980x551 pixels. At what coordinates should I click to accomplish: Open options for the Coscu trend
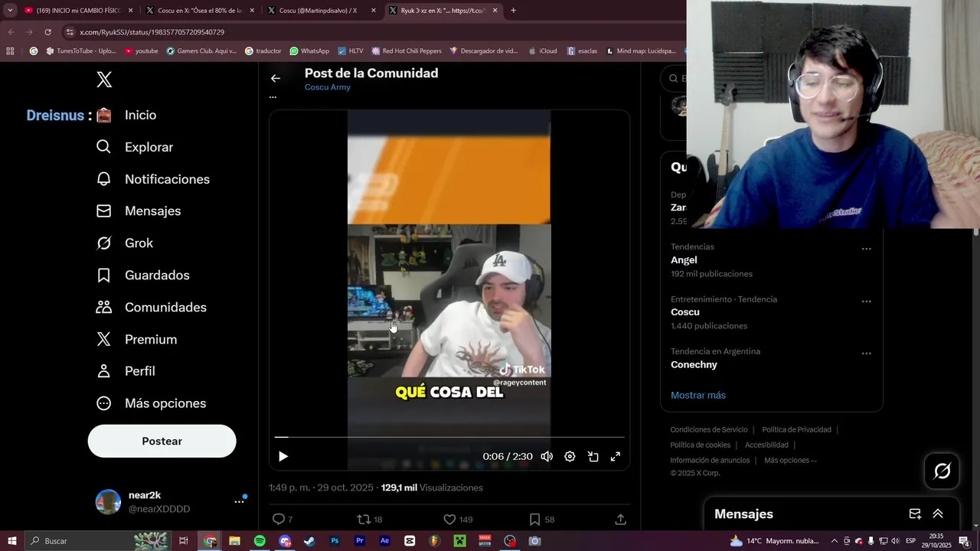(x=866, y=302)
